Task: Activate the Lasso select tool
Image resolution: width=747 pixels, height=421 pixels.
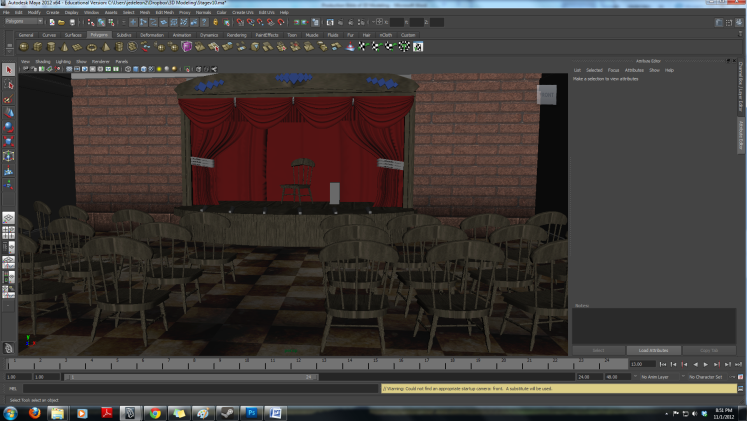Action: click(9, 85)
